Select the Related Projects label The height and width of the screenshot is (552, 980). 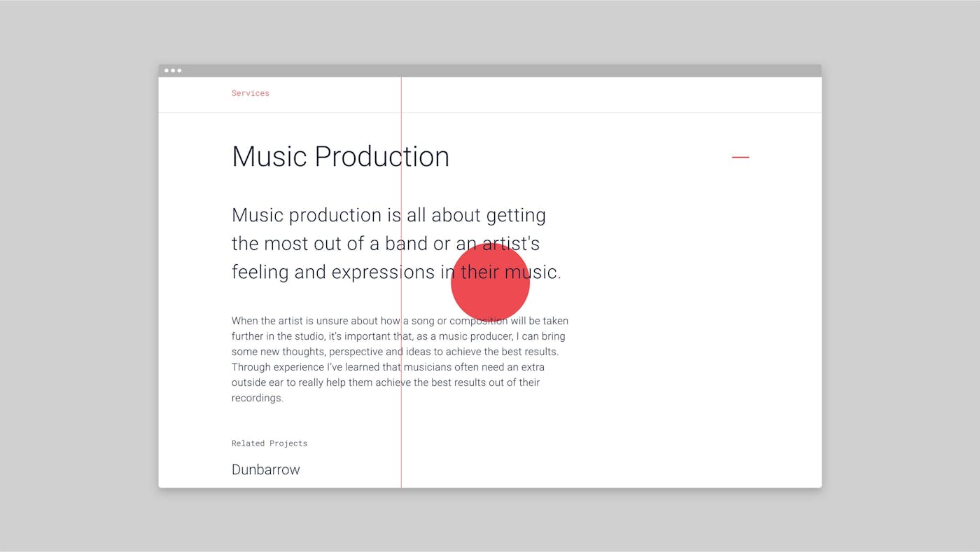point(269,443)
